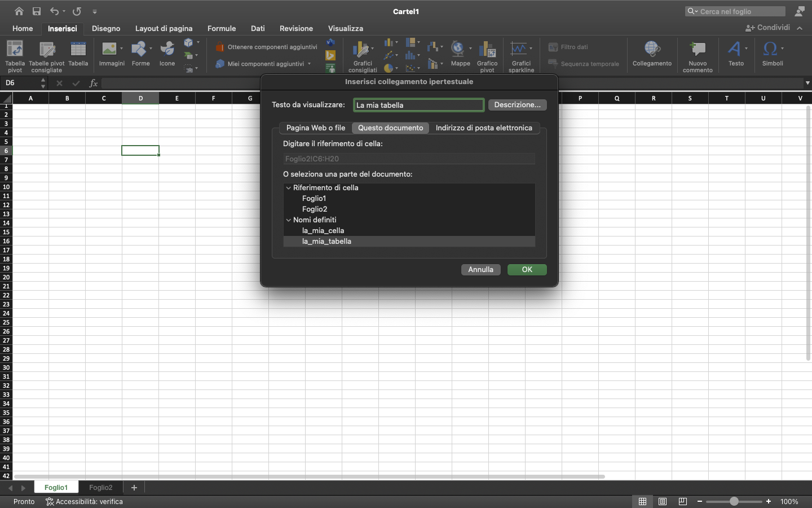
Task: Open the Descrizione dialog
Action: (517, 105)
